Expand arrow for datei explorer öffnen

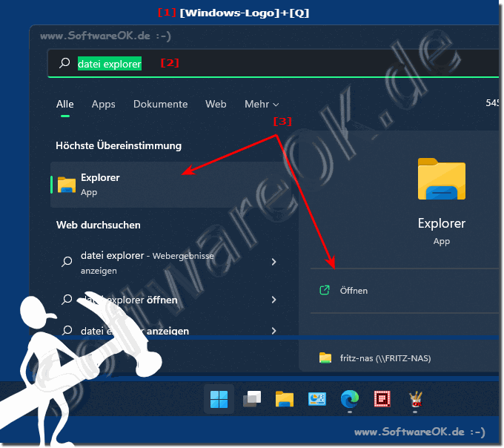point(273,300)
